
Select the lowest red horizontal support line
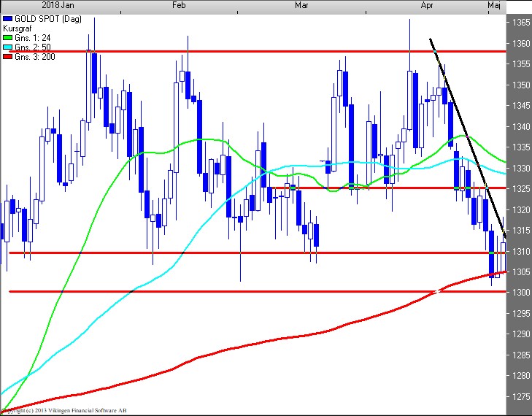point(219,291)
